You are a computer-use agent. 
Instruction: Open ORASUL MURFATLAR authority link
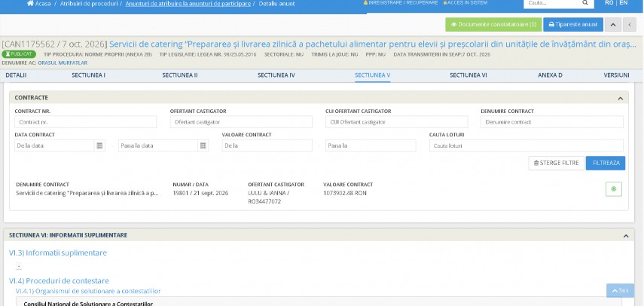tap(63, 63)
